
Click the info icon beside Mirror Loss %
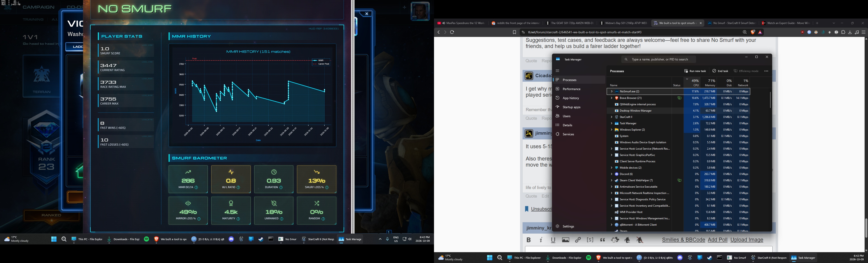tap(199, 219)
